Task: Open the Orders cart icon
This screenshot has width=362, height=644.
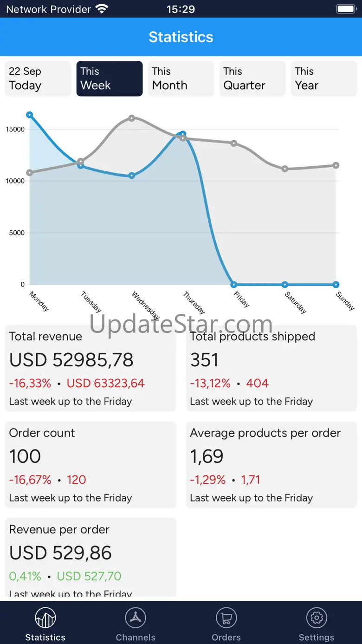Action: point(226,618)
